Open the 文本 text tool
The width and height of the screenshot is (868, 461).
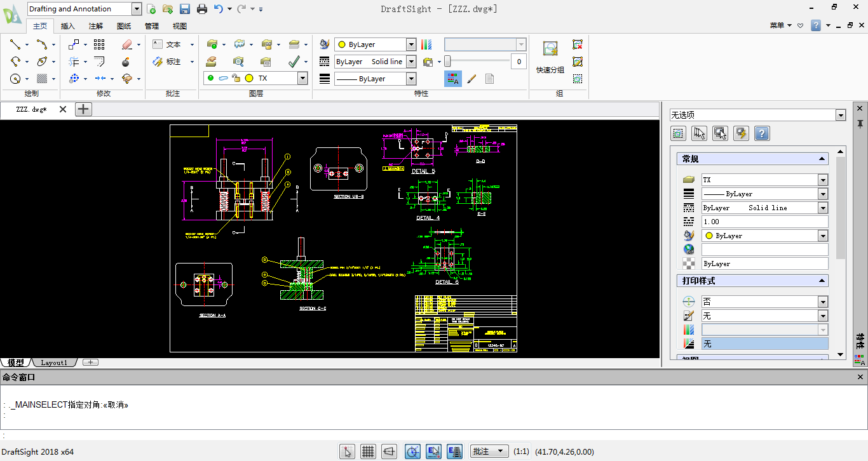167,44
